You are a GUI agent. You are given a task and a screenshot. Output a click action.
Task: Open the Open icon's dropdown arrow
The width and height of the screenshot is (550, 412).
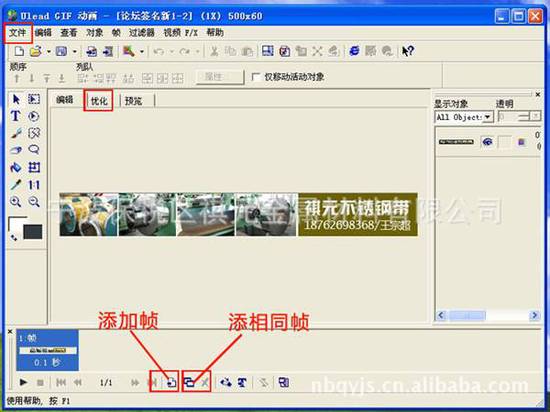pyautogui.click(x=48, y=52)
